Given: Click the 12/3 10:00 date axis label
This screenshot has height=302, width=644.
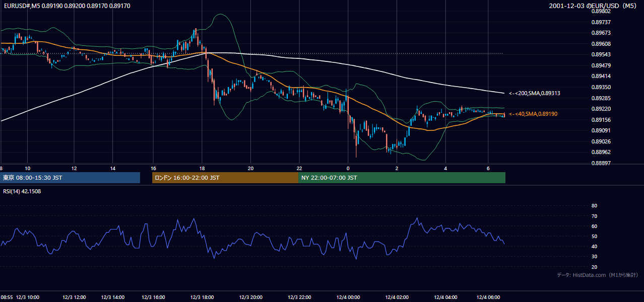Looking at the screenshot, I should click(28, 297).
